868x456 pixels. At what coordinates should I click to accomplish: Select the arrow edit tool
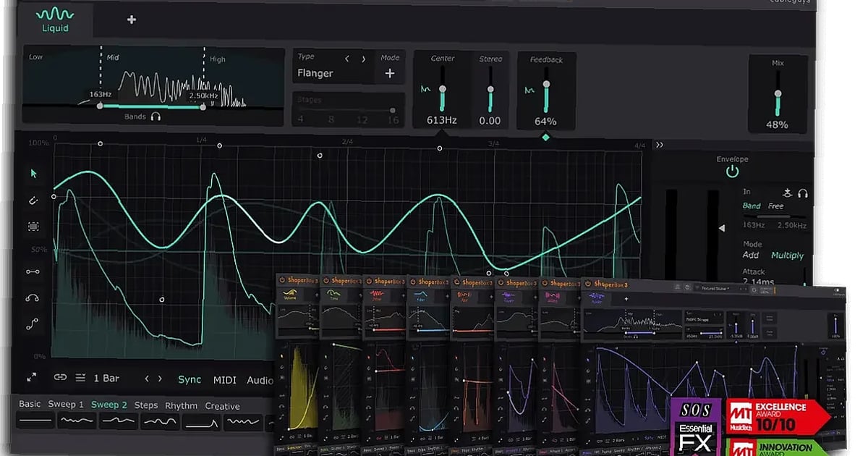tap(32, 174)
